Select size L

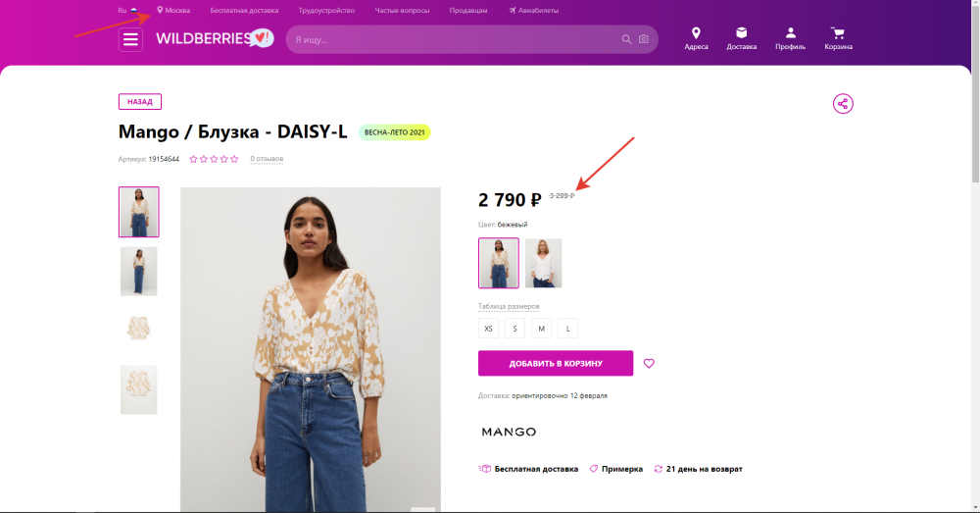[568, 329]
